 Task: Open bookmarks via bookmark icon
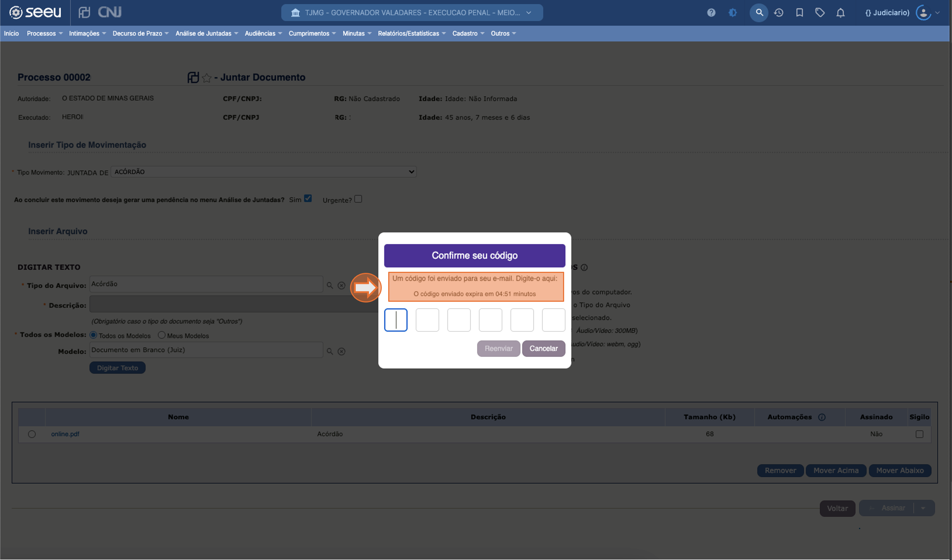799,12
